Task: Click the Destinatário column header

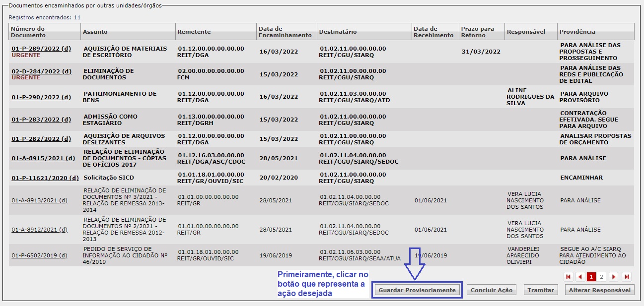Action: click(x=364, y=32)
